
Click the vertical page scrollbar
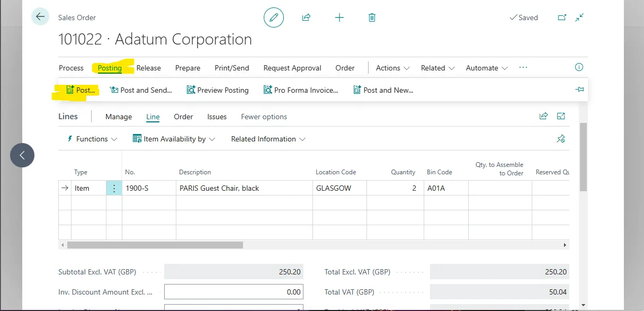[x=583, y=157]
